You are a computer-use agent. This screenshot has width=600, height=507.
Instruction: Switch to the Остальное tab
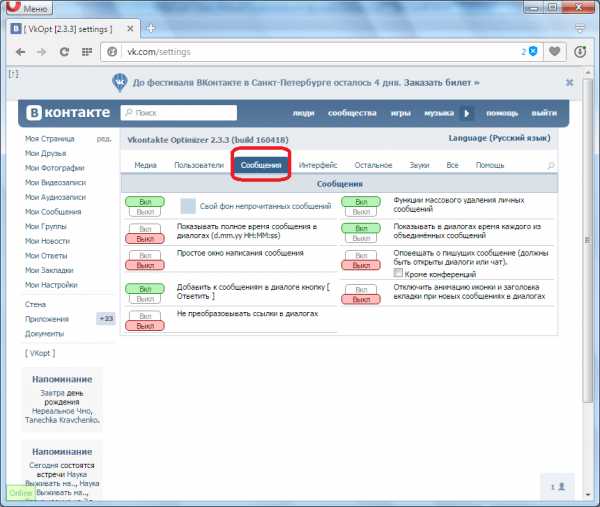pos(373,165)
